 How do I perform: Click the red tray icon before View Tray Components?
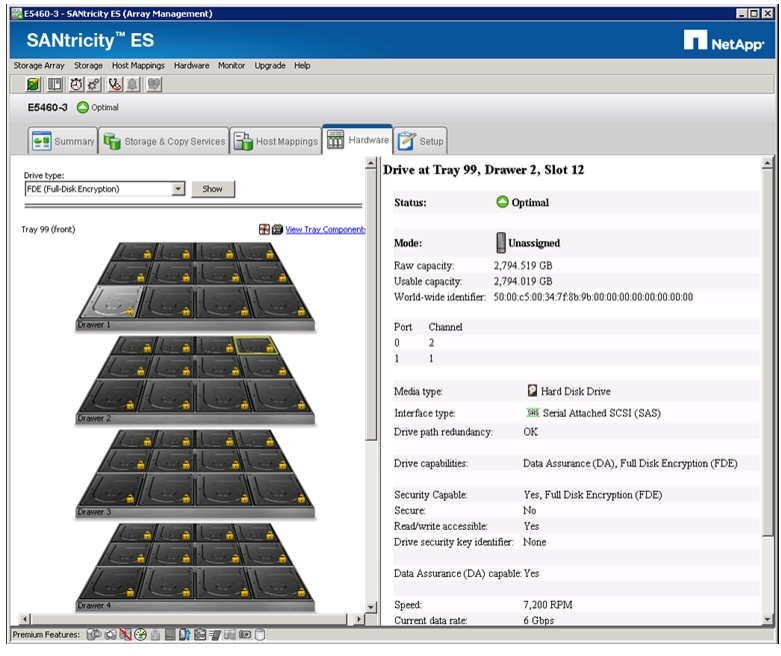coord(264,229)
